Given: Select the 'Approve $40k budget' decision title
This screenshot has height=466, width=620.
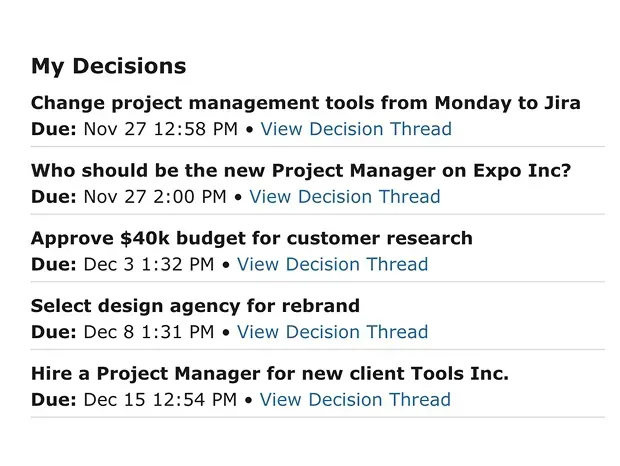Looking at the screenshot, I should coord(251,238).
